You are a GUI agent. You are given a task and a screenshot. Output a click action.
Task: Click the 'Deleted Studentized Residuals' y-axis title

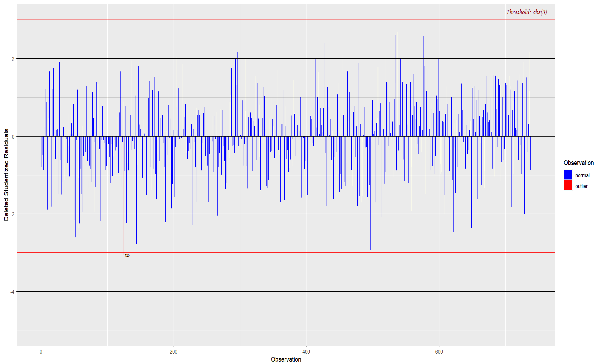pyautogui.click(x=6, y=175)
